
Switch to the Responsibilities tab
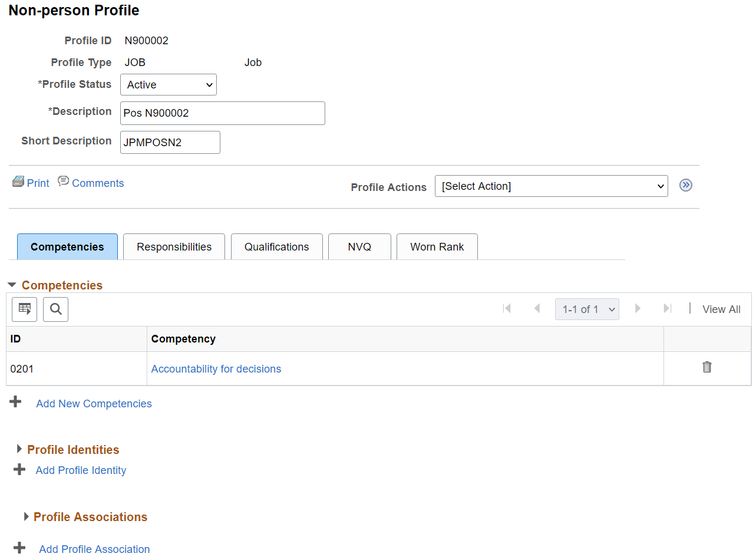point(174,247)
